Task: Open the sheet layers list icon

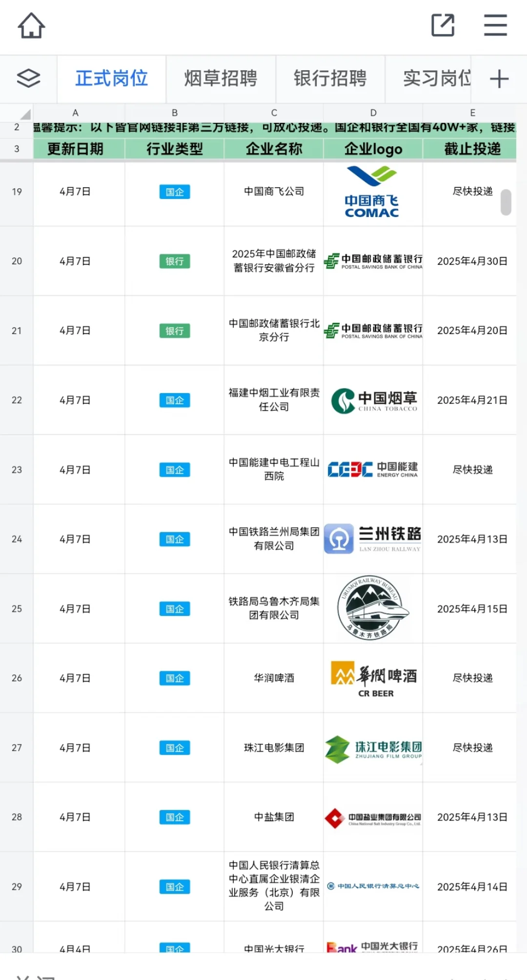Action: coord(29,78)
